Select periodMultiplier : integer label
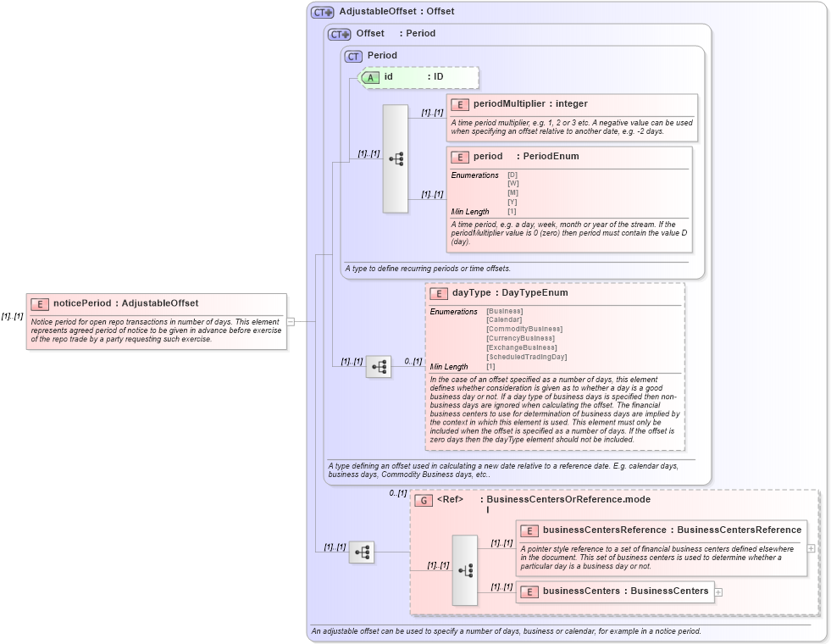 click(x=530, y=104)
